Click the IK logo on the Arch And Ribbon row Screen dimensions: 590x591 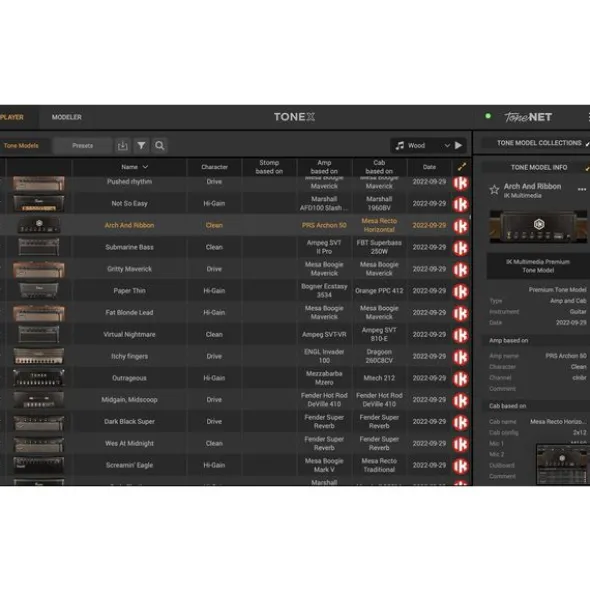pyautogui.click(x=461, y=227)
